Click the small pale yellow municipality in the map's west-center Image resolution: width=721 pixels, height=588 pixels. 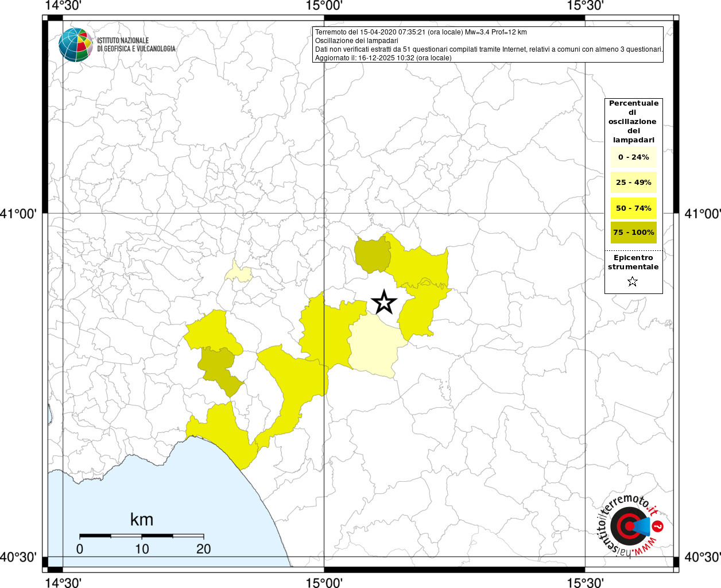pos(238,273)
